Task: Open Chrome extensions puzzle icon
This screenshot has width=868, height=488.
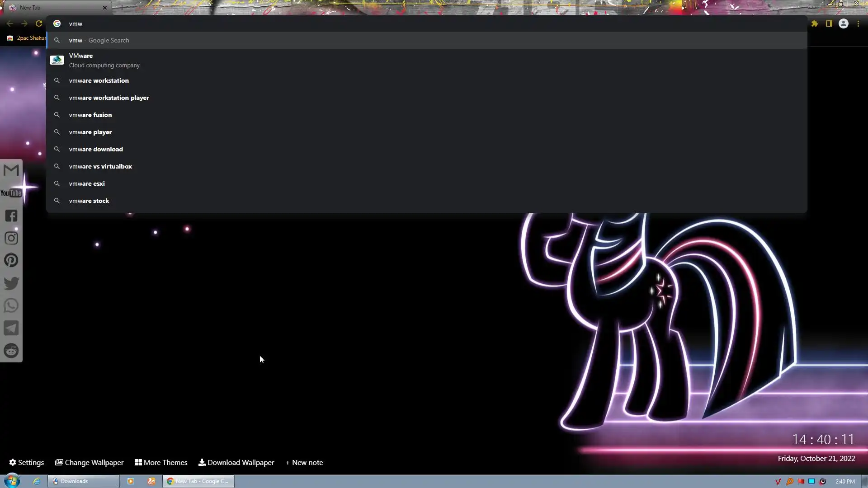Action: tap(815, 23)
